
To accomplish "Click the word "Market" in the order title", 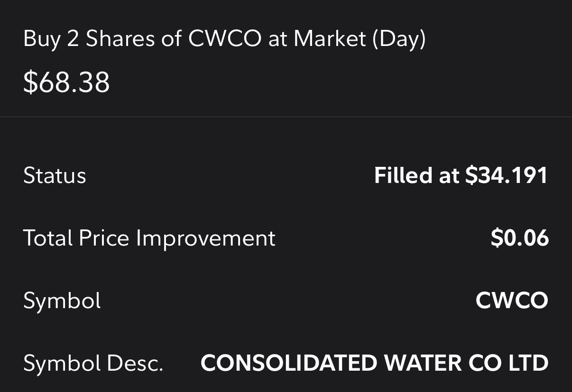I will 330,38.
